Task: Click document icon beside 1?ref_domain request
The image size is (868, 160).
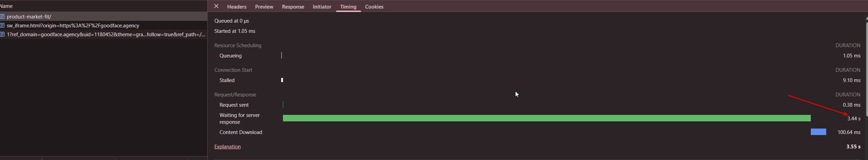Action: (x=2, y=34)
